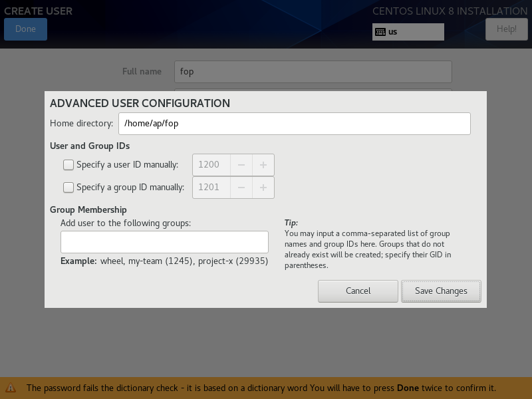The width and height of the screenshot is (532, 399).
Task: Click the user ID value field 1200
Action: pyautogui.click(x=211, y=165)
